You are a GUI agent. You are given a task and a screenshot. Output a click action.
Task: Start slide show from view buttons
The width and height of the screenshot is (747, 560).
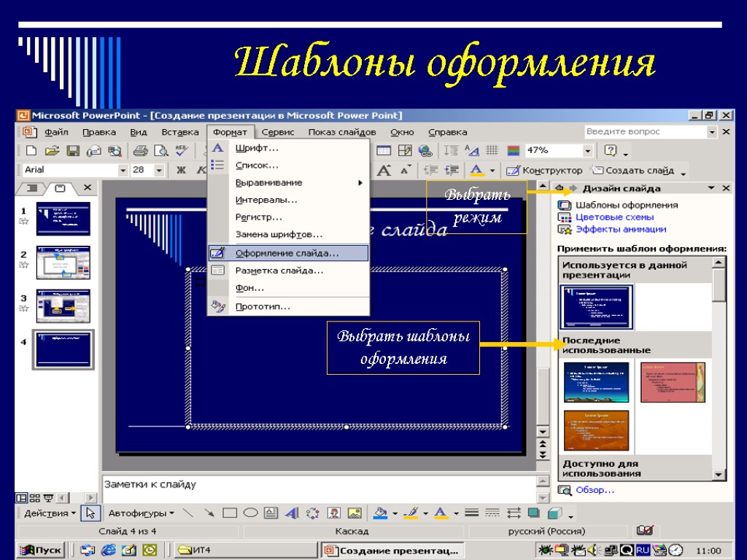[x=48, y=498]
